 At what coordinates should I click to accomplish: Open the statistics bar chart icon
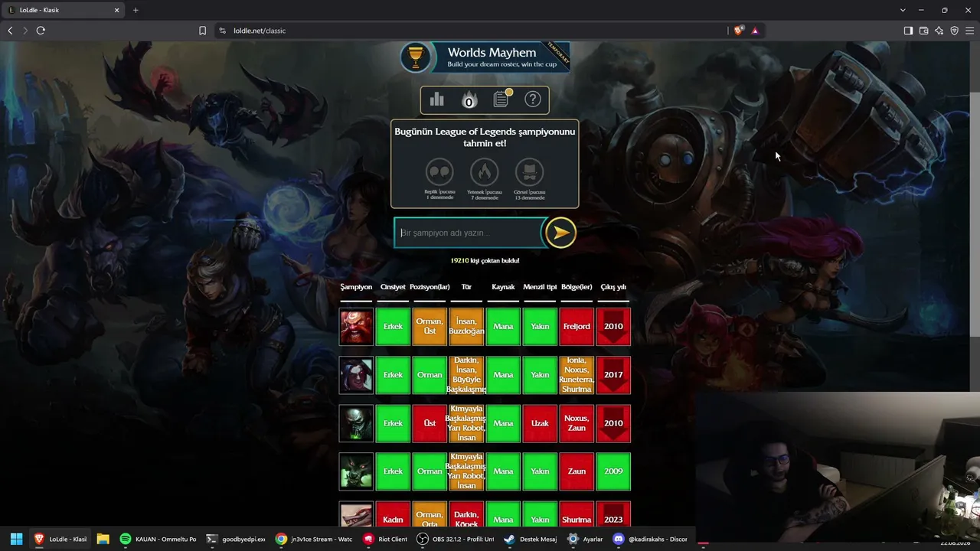click(x=437, y=99)
